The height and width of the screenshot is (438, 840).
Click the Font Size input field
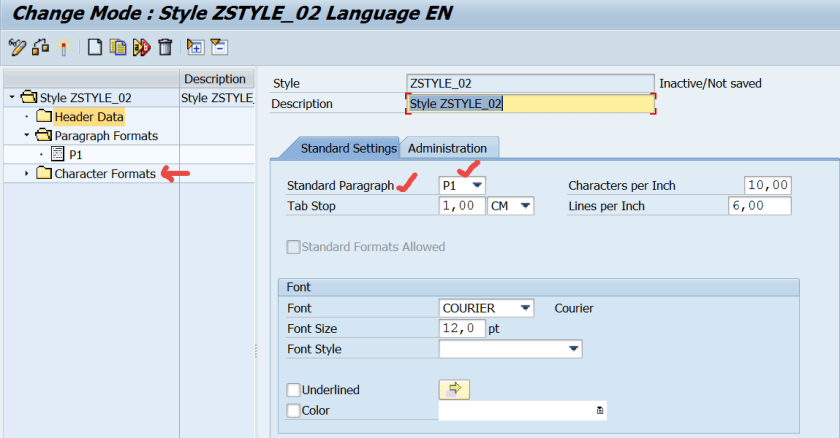click(462, 328)
